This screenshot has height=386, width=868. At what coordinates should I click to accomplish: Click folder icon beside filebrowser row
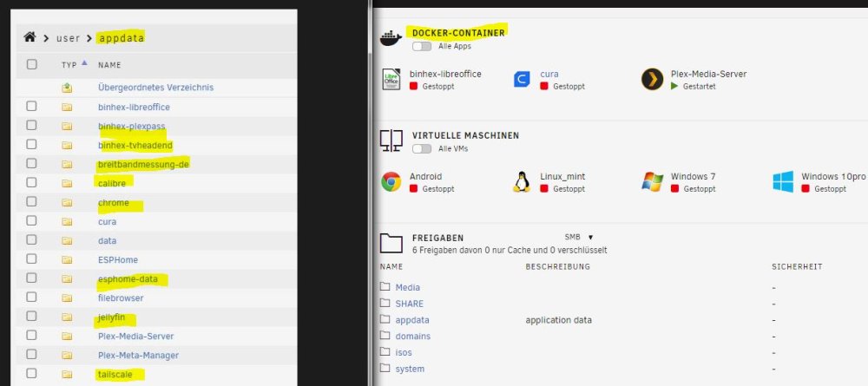67,298
